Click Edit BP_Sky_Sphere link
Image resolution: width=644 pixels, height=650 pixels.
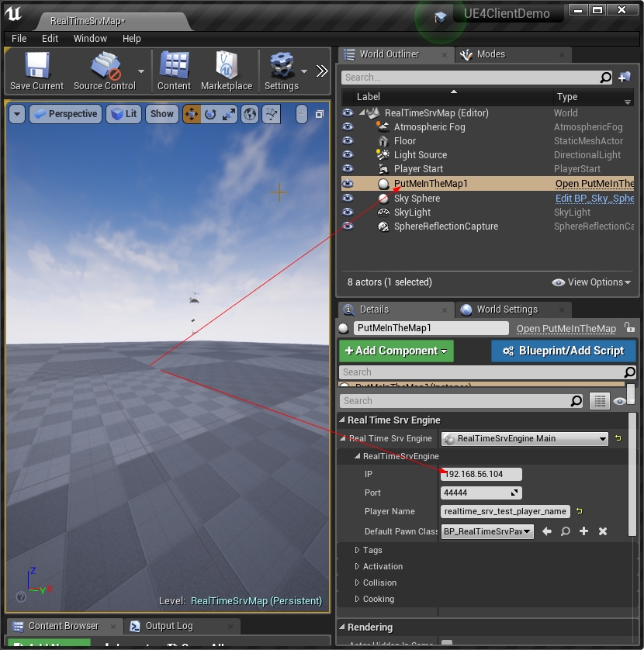click(594, 198)
